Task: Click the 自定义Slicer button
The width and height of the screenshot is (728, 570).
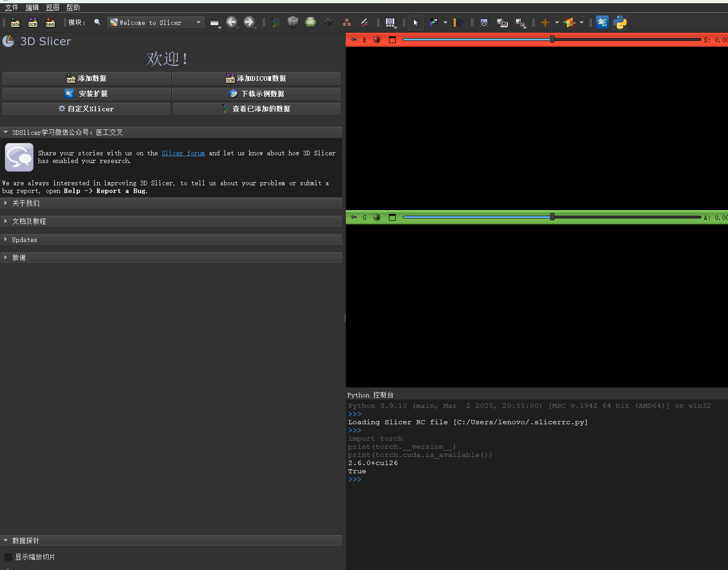Action: (86, 109)
